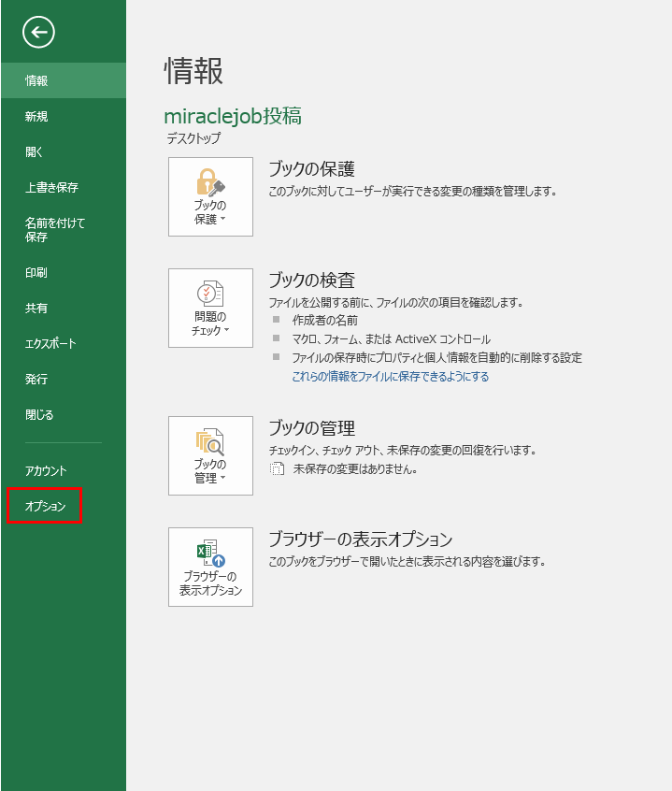Click the これらの情報をファイルに保存できるようにする link
The image size is (672, 791).
[390, 377]
